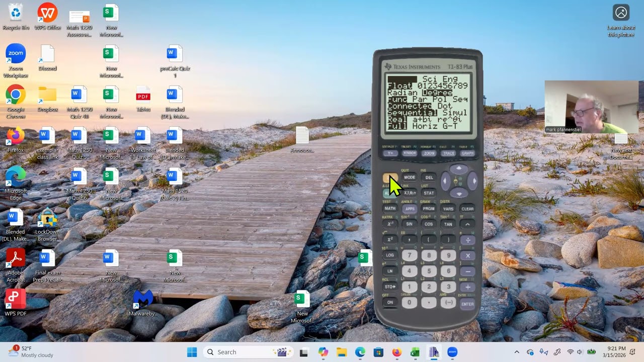
Task: Click the calculator's number 7 key
Action: 409,255
